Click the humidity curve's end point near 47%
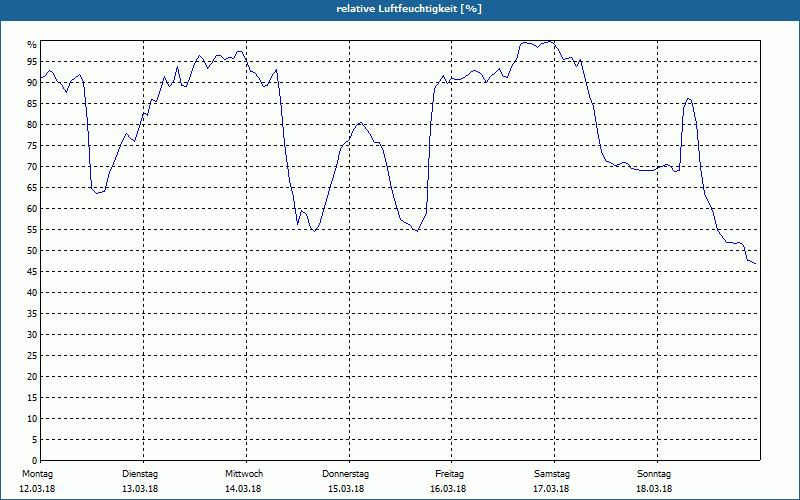This screenshot has width=800, height=500. (x=755, y=263)
